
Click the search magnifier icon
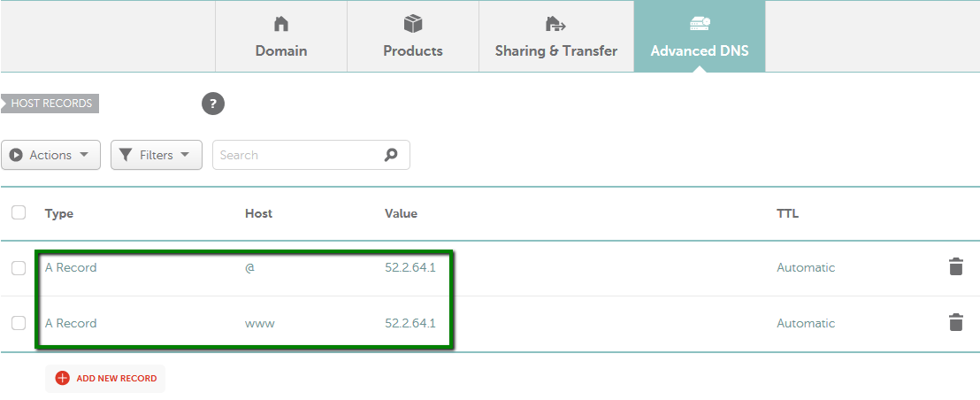391,155
